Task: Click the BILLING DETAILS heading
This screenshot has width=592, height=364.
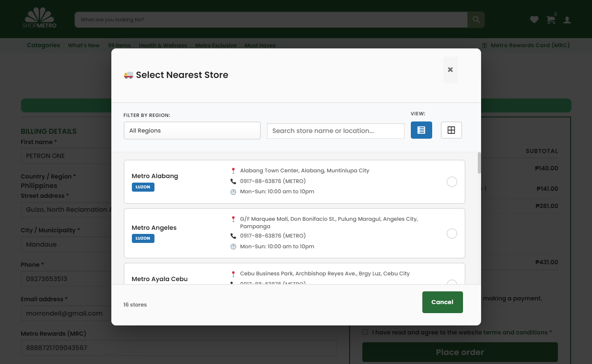Action: pos(49,131)
